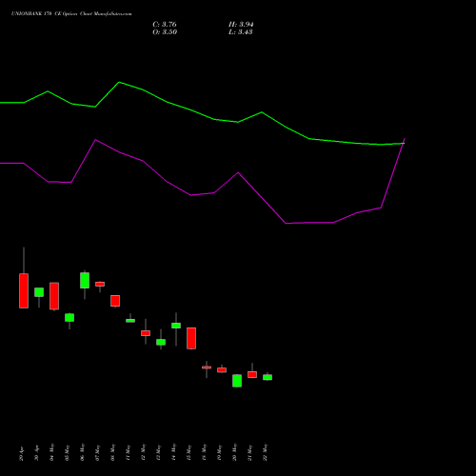Select the thin green candle for 11 May
Screen dimensions: 476x476
coord(130,321)
